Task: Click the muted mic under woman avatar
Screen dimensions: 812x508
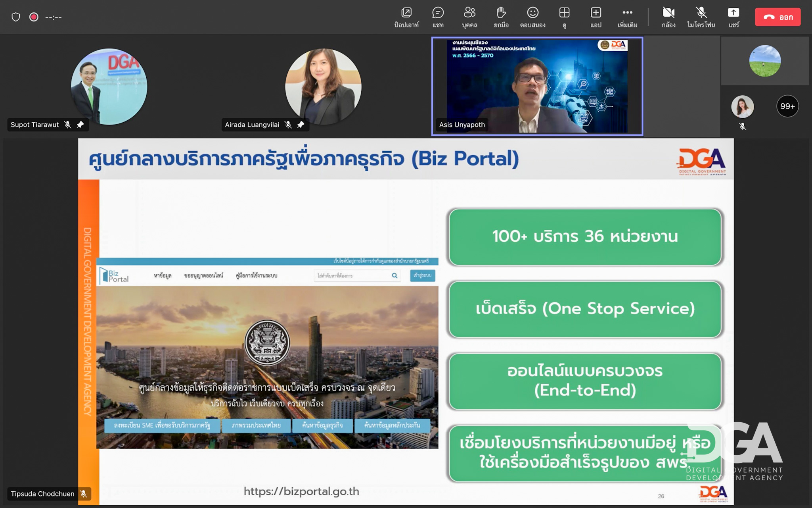Action: tap(743, 126)
